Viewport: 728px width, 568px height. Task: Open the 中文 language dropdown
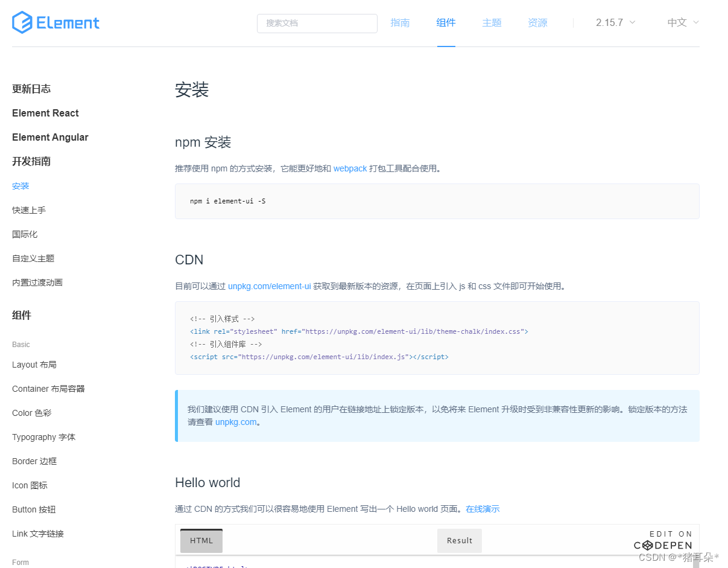[683, 23]
